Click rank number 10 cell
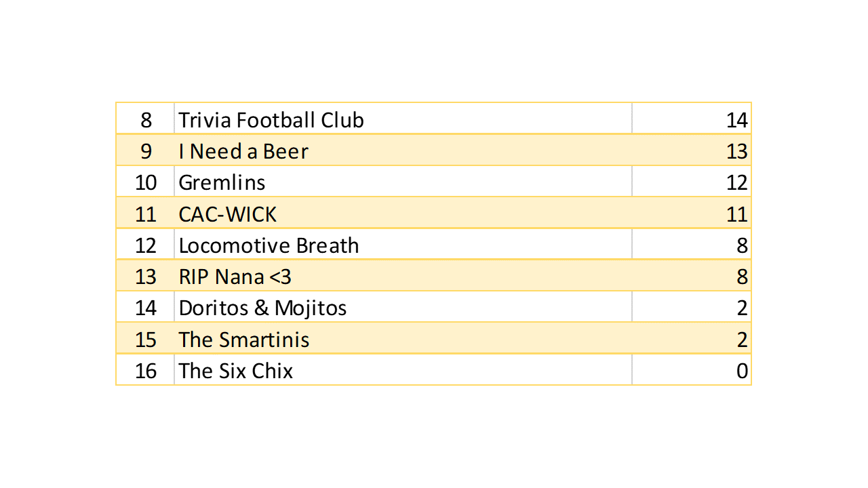 pos(146,182)
